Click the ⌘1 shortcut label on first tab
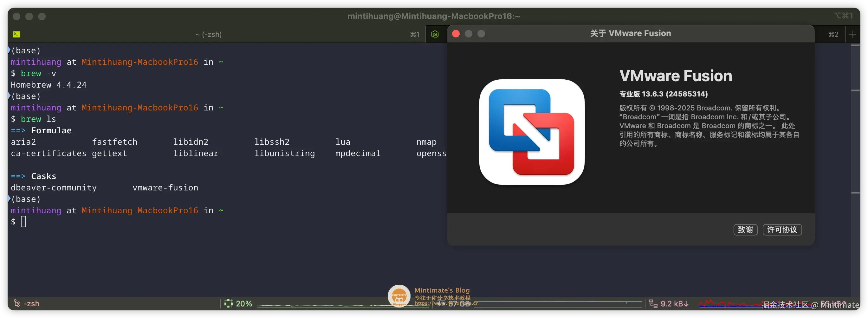 pyautogui.click(x=414, y=34)
